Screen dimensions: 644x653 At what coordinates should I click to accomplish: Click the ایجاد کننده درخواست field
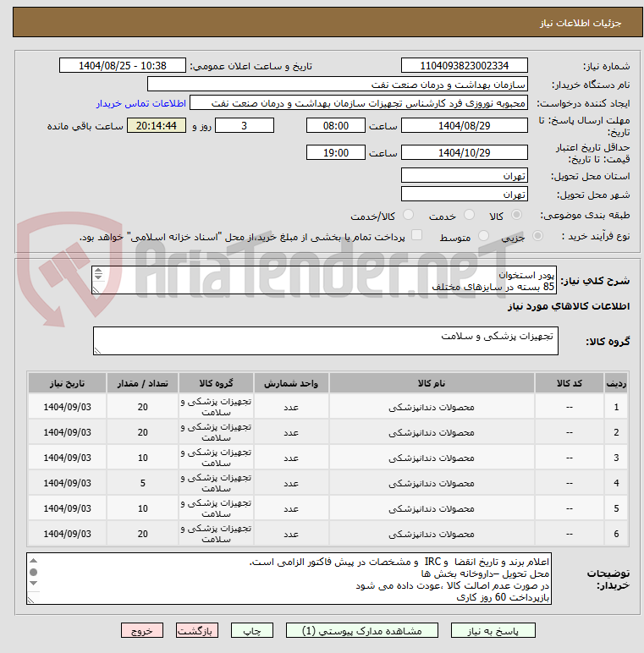359,103
